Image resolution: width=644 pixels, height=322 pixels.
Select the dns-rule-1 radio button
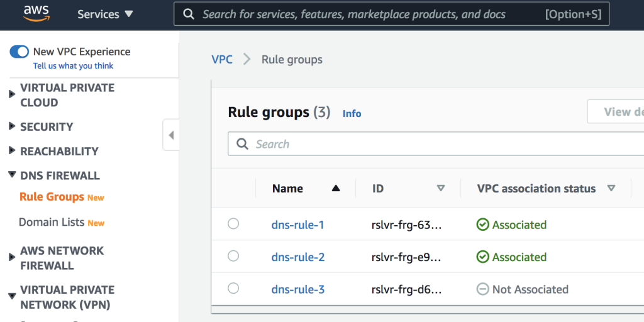pyautogui.click(x=233, y=223)
